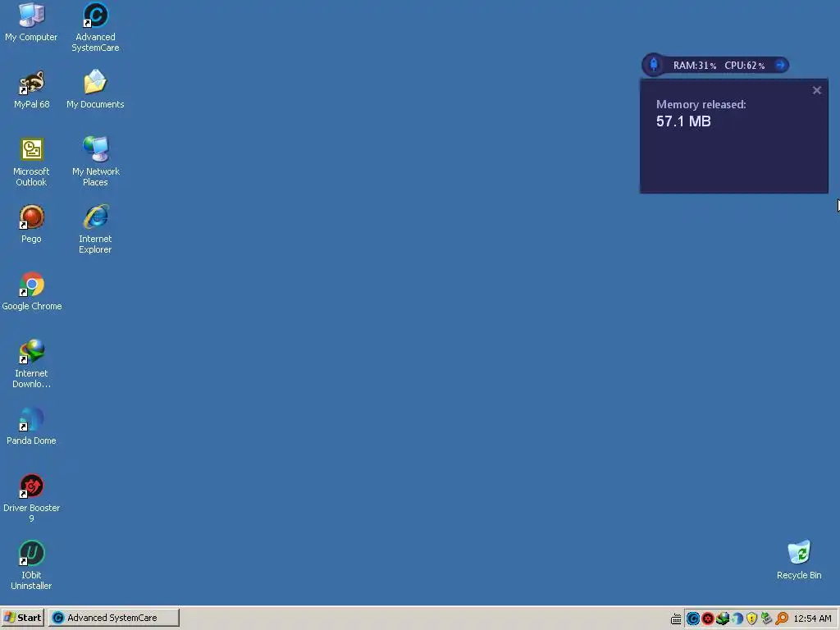Select the Panda Dome shortcut
The image size is (840, 630).
[32, 426]
